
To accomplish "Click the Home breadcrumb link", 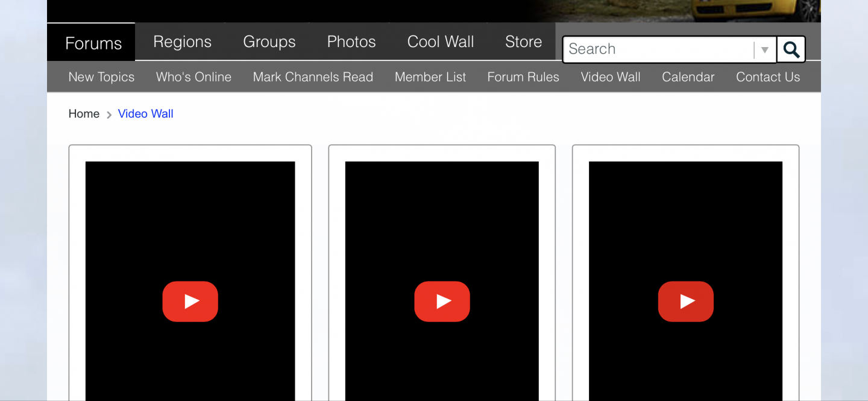I will tap(84, 114).
